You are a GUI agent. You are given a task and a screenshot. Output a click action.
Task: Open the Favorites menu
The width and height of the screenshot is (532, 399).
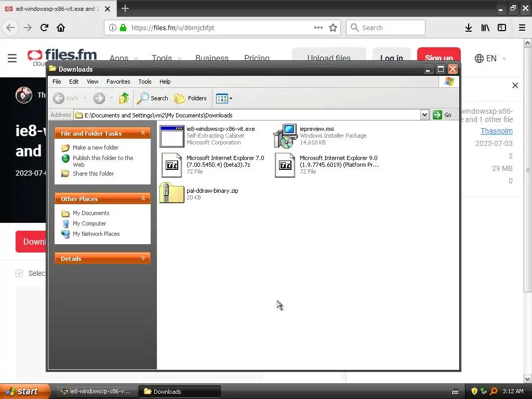pyautogui.click(x=118, y=82)
